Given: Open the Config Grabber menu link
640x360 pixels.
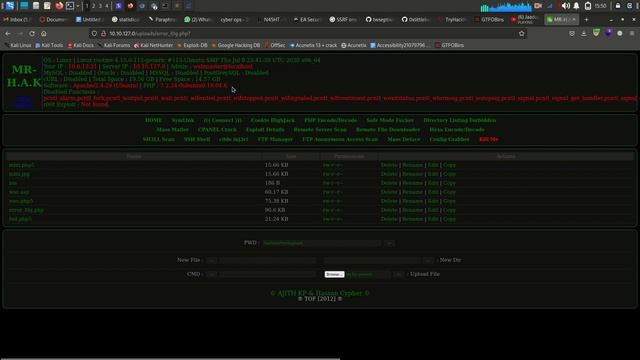Looking at the screenshot, I should [x=449, y=139].
